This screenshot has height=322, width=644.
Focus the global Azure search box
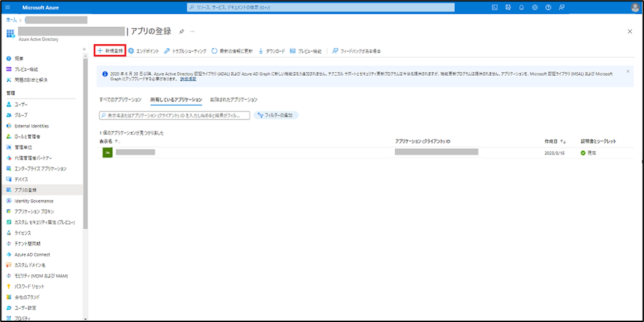(x=321, y=7)
